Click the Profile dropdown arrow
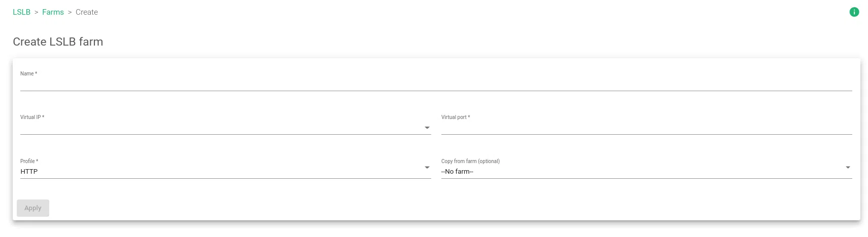Screen dimensions: 868x237 tap(427, 168)
